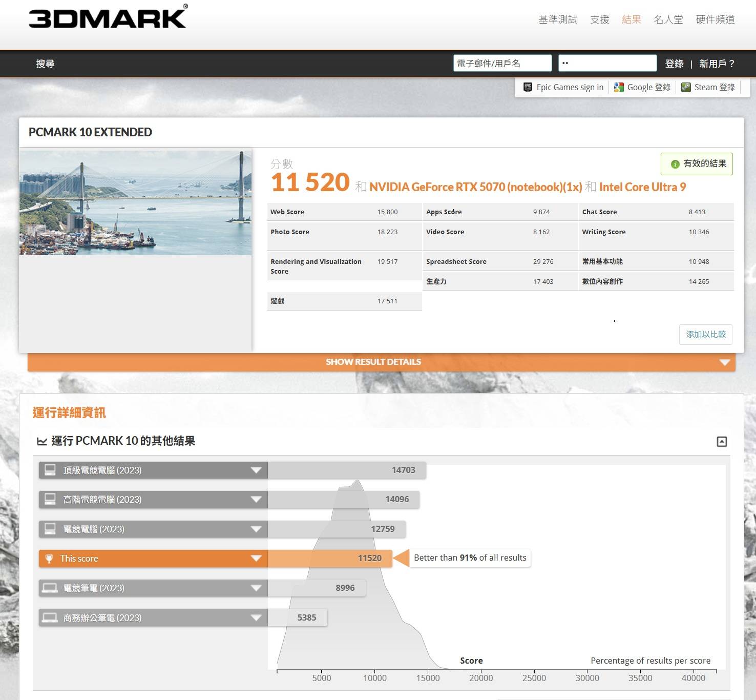Expand the 商務辦公筆電 (2023) dropdown arrow
The image size is (756, 700).
[x=256, y=618]
